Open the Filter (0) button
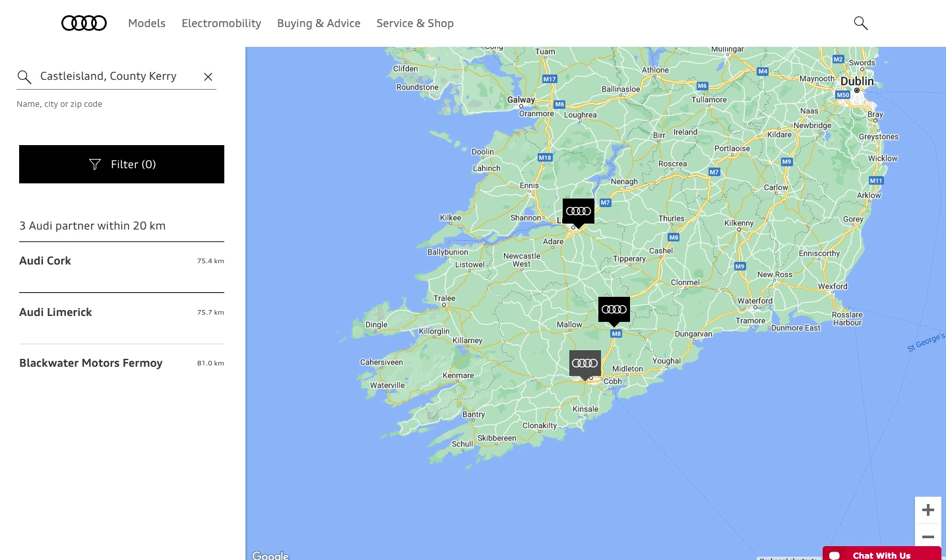Image resolution: width=946 pixels, height=560 pixels. pyautogui.click(x=121, y=164)
